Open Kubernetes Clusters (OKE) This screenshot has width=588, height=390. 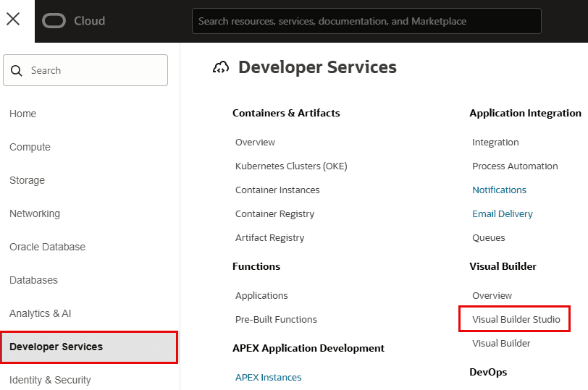[x=291, y=166]
